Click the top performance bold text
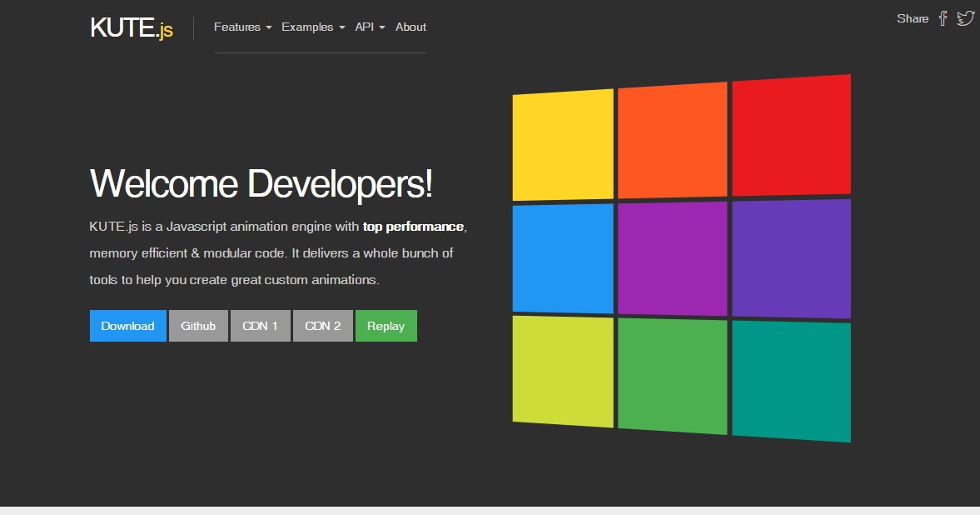The image size is (980, 515). click(412, 226)
